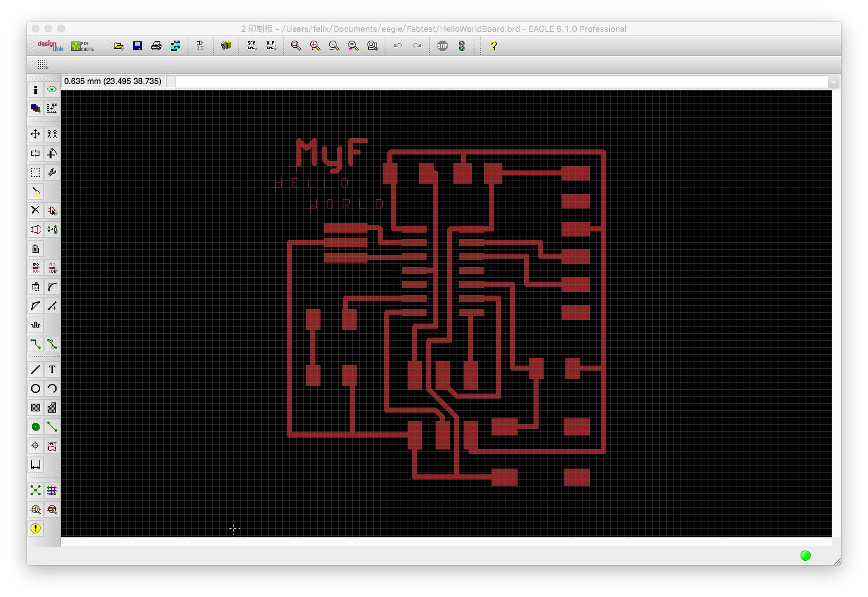Expand the command line history dropdown
868x597 pixels.
(x=833, y=81)
